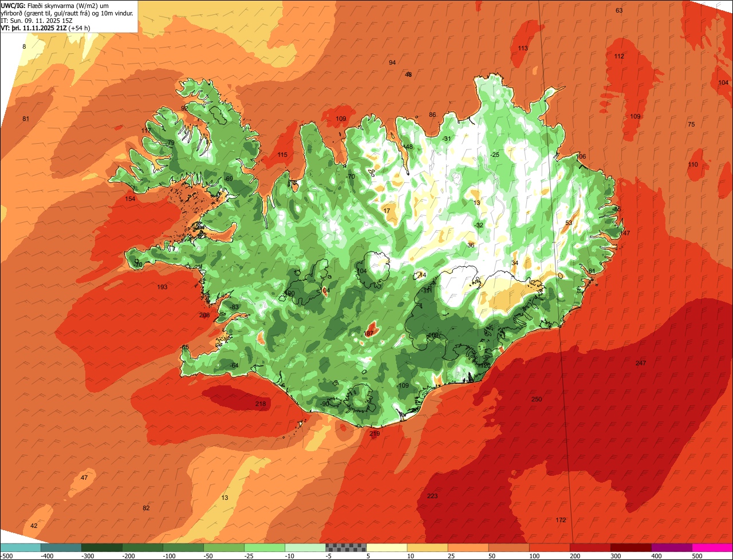The width and height of the screenshot is (733, 560).
Task: Click the flux value 193 on the map
Action: [x=162, y=287]
